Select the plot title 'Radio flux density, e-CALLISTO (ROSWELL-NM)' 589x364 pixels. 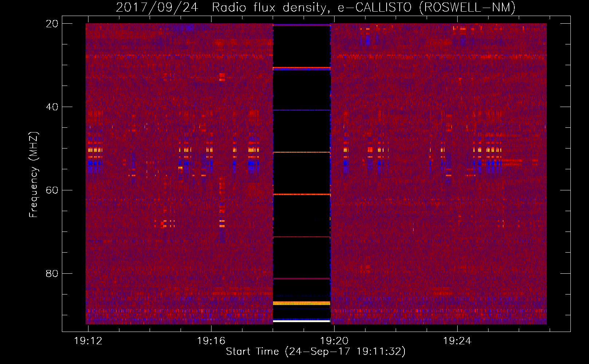coord(364,8)
